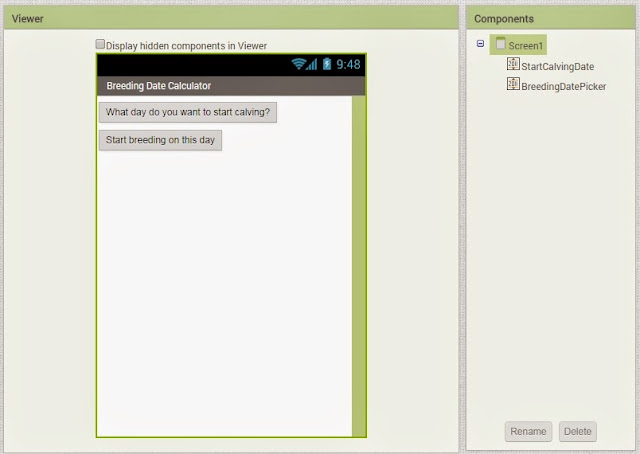This screenshot has width=640, height=454.
Task: Click 'Start breeding on this day' button
Action: pyautogui.click(x=160, y=140)
